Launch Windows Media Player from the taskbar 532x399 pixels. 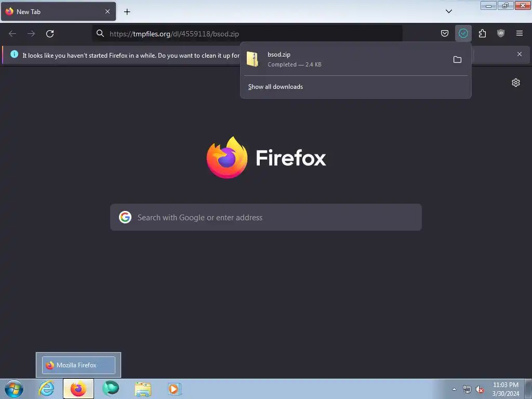tap(175, 389)
